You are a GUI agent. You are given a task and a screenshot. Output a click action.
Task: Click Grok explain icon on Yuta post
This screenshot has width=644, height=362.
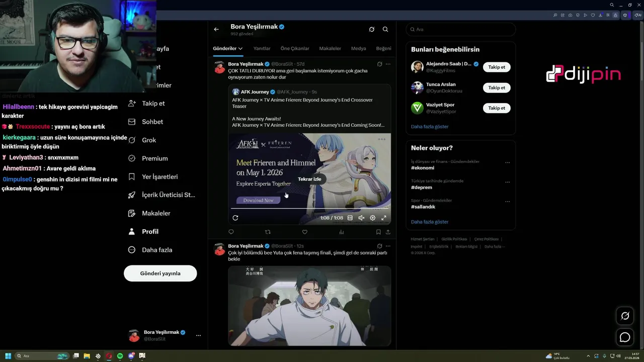379,246
